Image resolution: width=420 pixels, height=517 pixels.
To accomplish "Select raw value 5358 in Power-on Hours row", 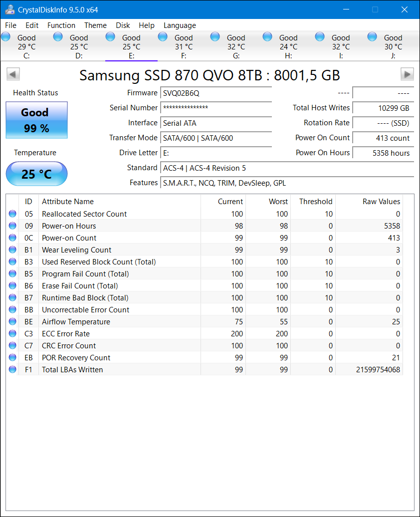I will (x=392, y=226).
